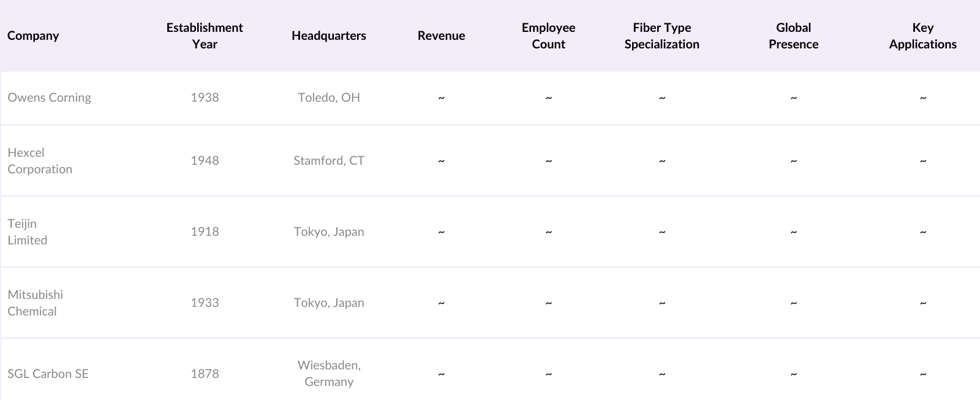This screenshot has height=400, width=980.
Task: Click the Global Presence column header
Action: (793, 36)
